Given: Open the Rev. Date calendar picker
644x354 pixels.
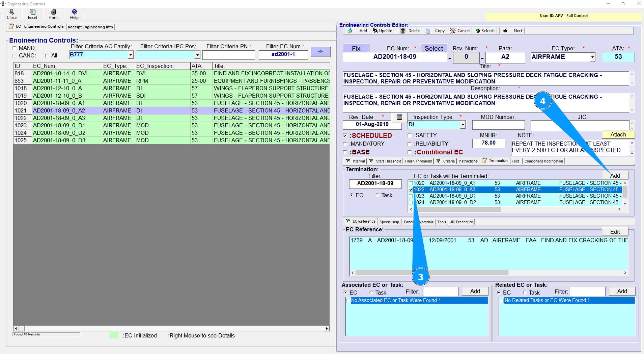Looking at the screenshot, I should coord(399,117).
